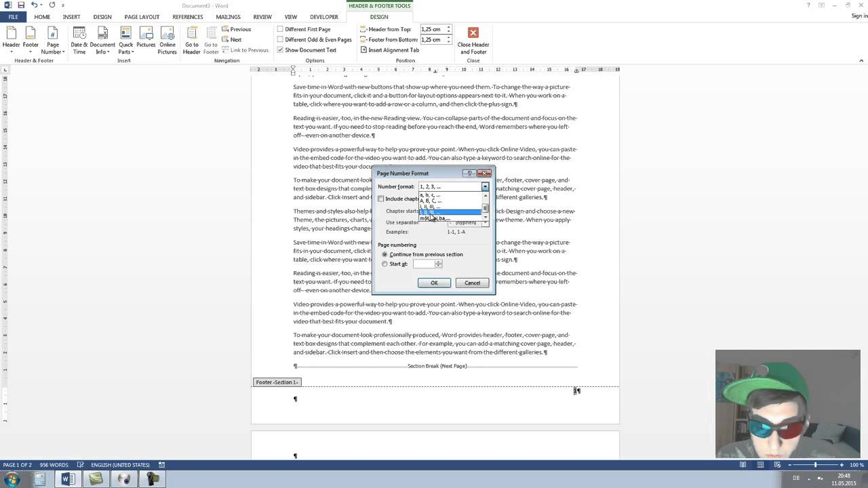Switch to the INSERT tab
The height and width of the screenshot is (488, 868).
pos(71,17)
